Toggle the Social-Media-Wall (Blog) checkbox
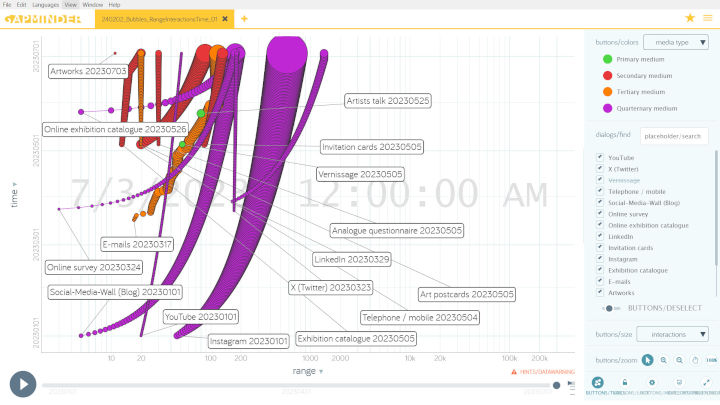 (x=600, y=202)
